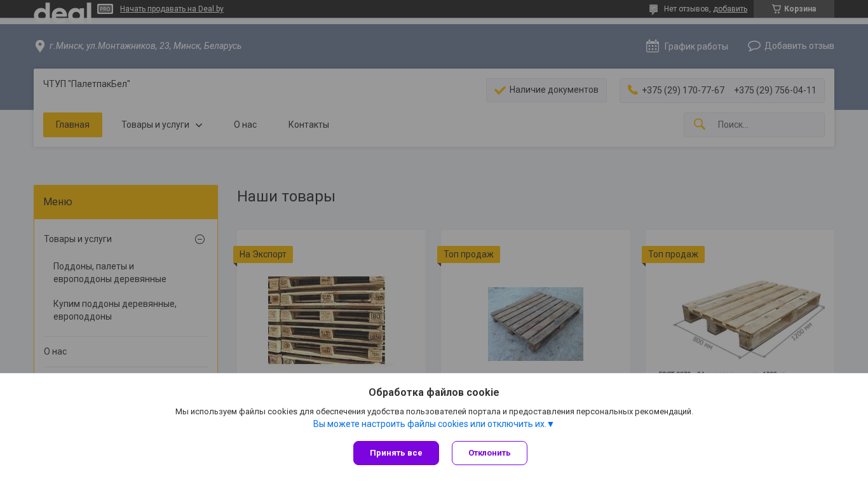Click the PRO badge icon

pos(105,9)
